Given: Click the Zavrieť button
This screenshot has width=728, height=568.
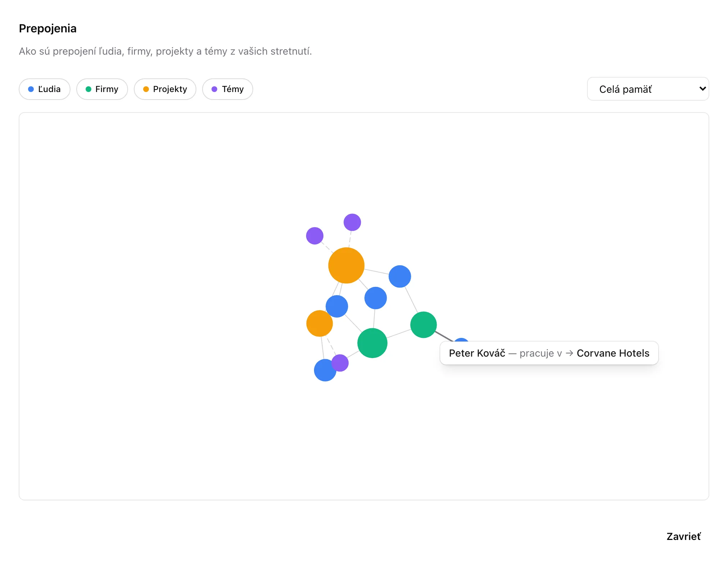Looking at the screenshot, I should [683, 536].
